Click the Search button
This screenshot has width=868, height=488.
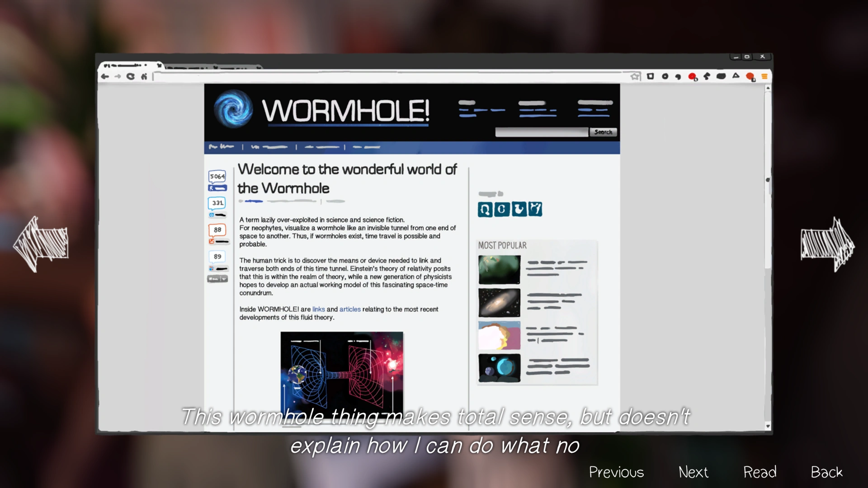click(603, 132)
